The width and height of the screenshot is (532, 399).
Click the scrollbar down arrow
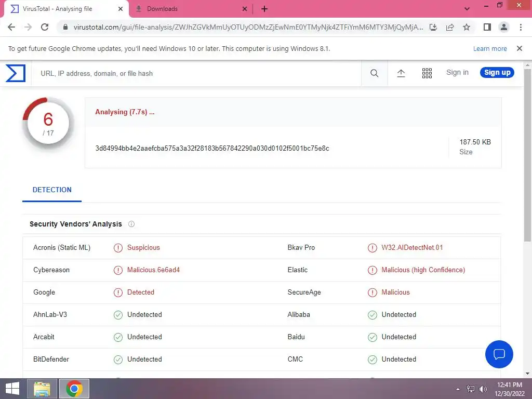[528, 374]
